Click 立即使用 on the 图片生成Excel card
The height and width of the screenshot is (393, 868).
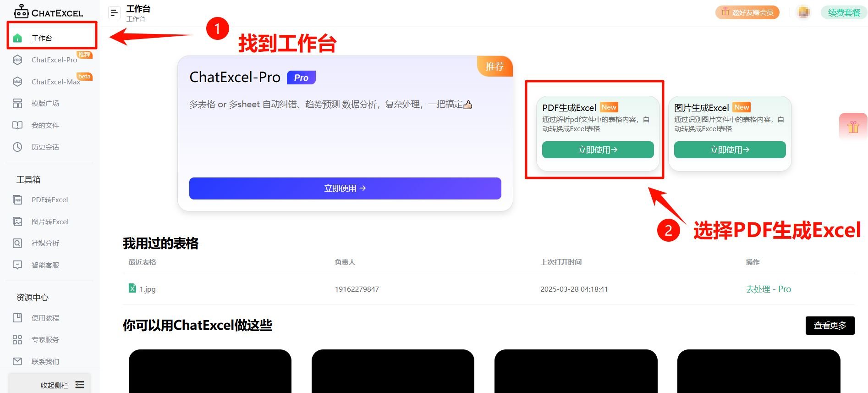click(730, 150)
